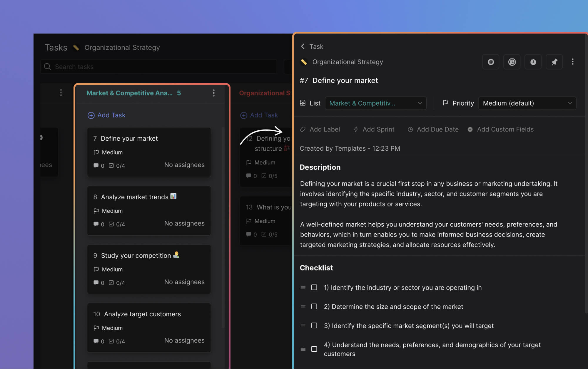The image size is (588, 369).
Task: Click the @ mention icon button
Action: tap(490, 62)
